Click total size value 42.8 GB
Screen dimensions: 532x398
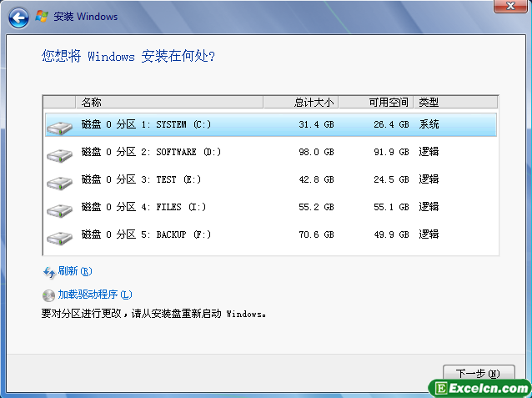click(316, 179)
